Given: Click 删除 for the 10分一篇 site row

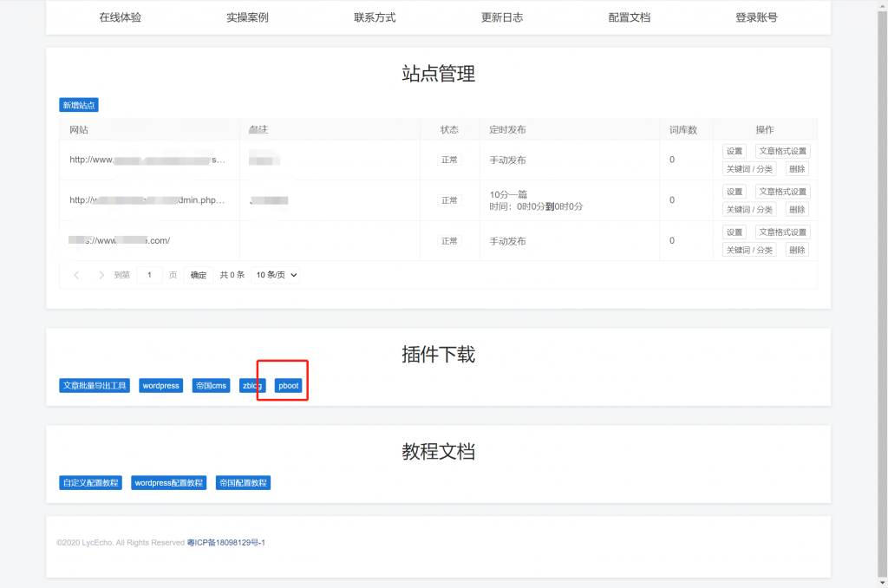Looking at the screenshot, I should pos(797,210).
